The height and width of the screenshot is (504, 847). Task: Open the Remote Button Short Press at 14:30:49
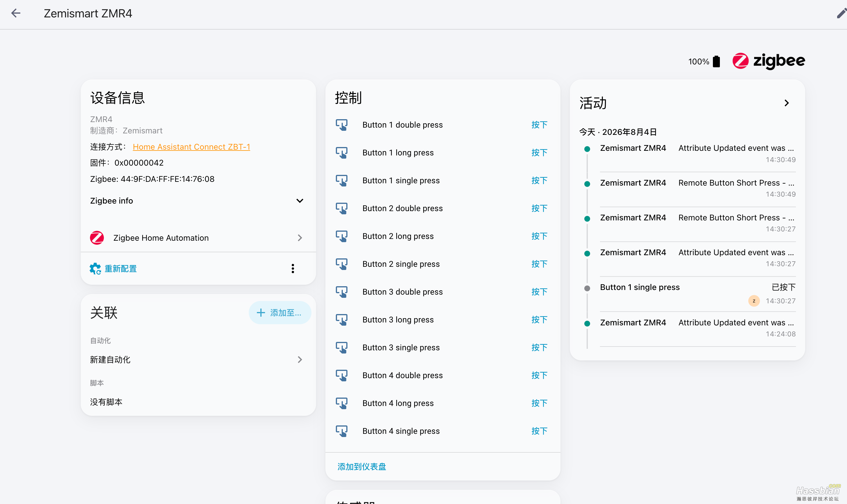(698, 188)
